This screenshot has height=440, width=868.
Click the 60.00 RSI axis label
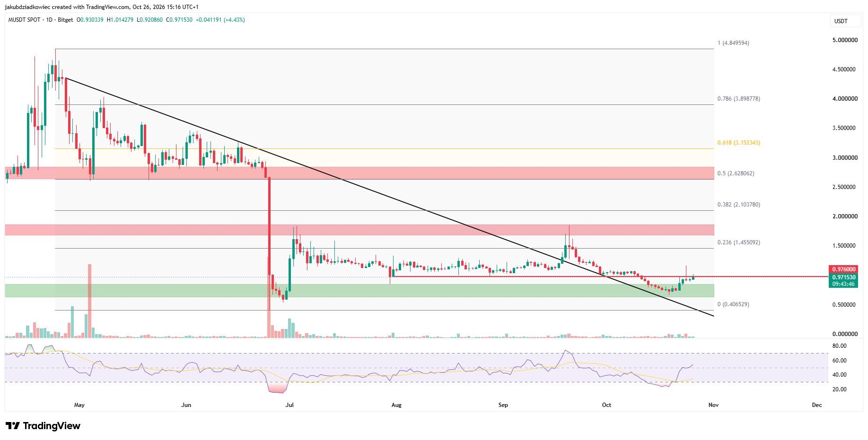[840, 361]
